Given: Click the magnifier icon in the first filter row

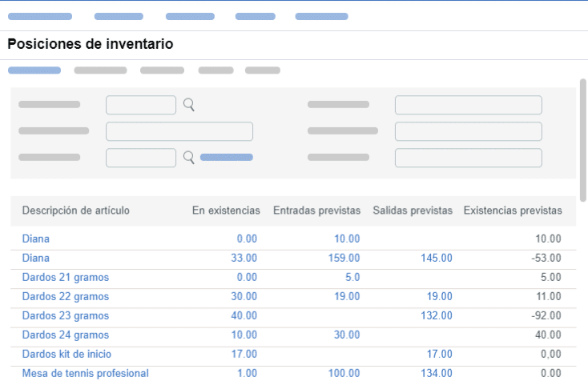Looking at the screenshot, I should click(x=189, y=105).
